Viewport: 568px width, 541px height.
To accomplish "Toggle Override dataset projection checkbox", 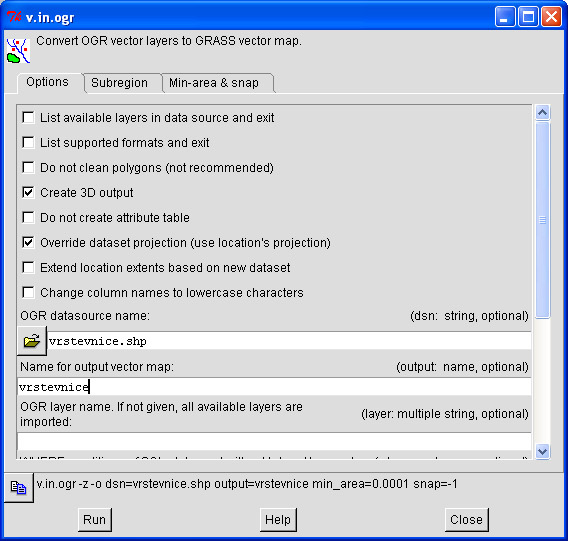I will 28,242.
